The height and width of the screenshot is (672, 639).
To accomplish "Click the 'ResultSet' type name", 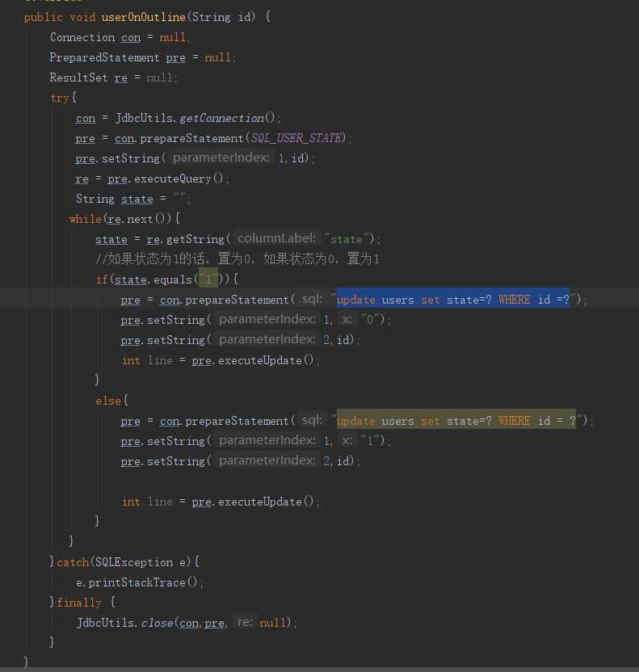I will point(78,78).
